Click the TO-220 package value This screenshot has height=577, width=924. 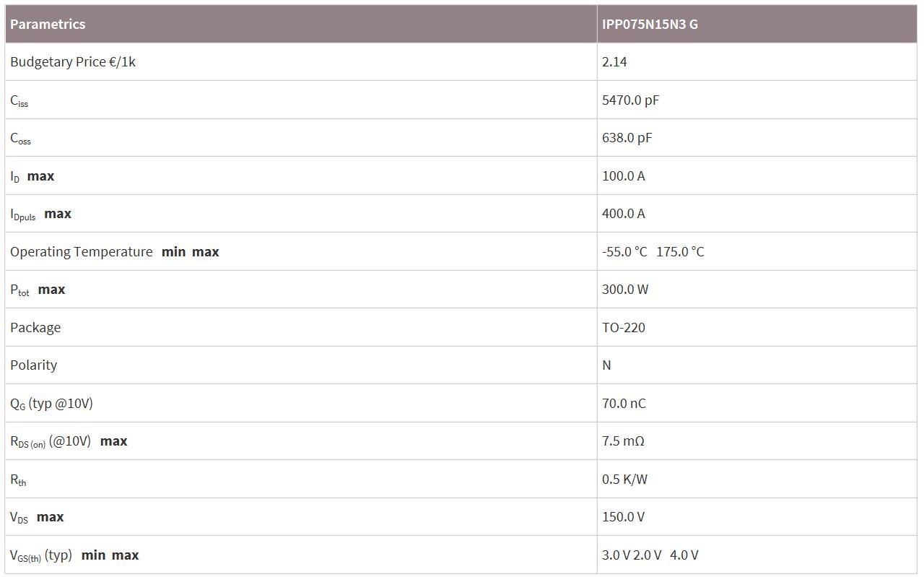pyautogui.click(x=624, y=328)
